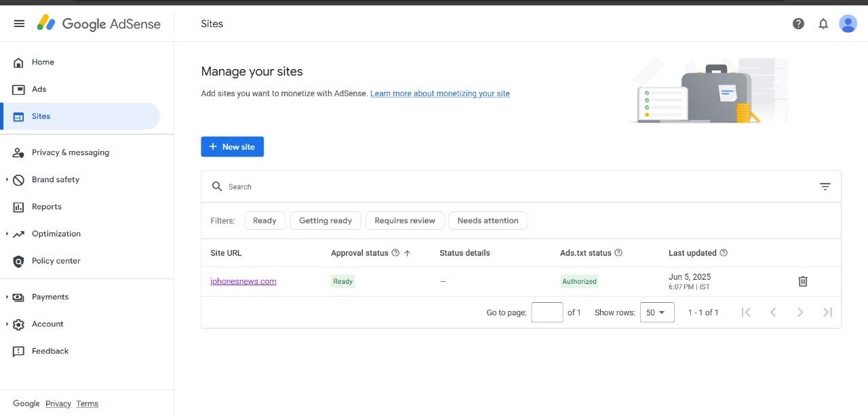The width and height of the screenshot is (868, 416).
Task: Click the Last updated column header
Action: coord(692,253)
